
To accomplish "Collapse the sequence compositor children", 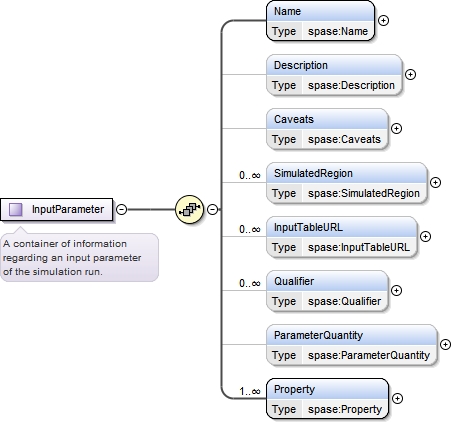I will pyautogui.click(x=213, y=209).
